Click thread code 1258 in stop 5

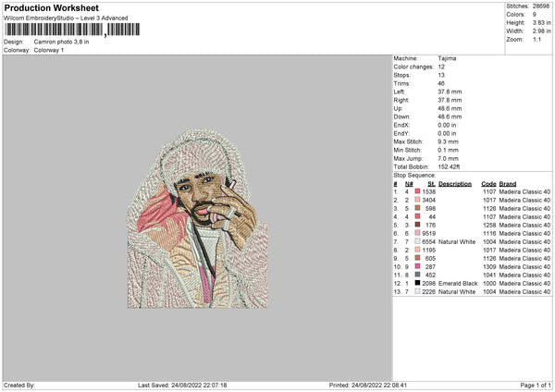pyautogui.click(x=489, y=225)
